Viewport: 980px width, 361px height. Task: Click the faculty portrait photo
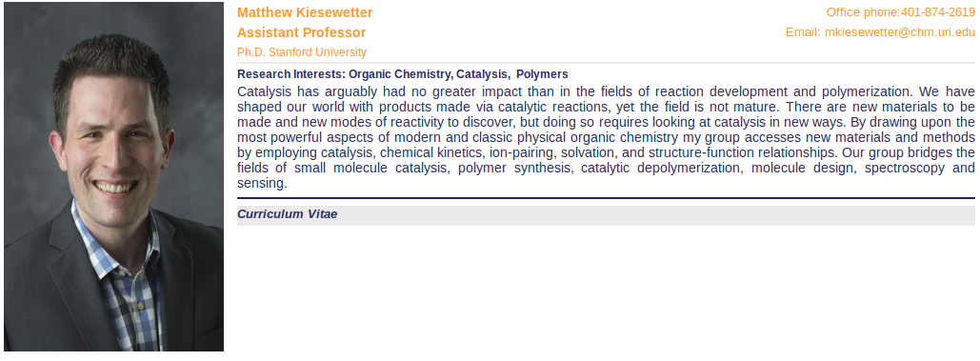(113, 177)
